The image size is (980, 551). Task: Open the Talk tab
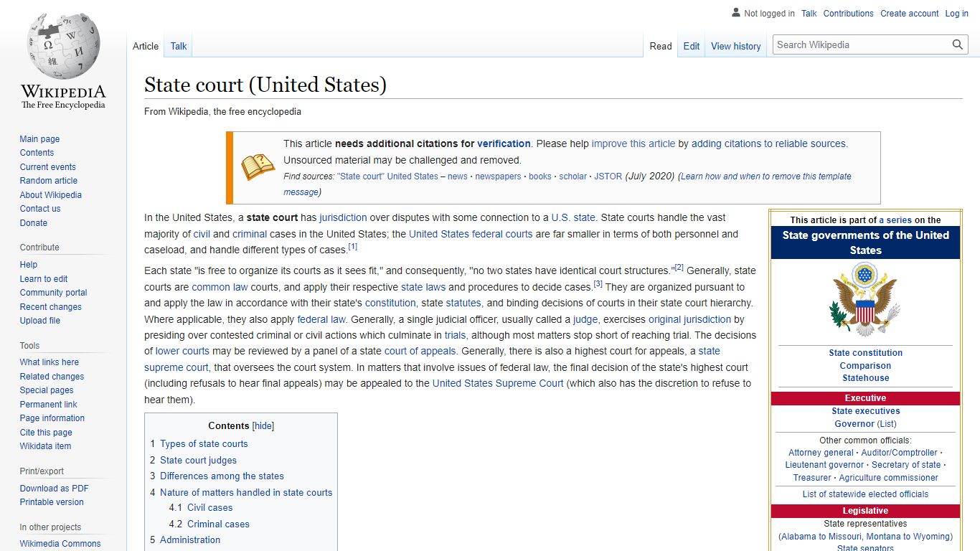point(179,46)
